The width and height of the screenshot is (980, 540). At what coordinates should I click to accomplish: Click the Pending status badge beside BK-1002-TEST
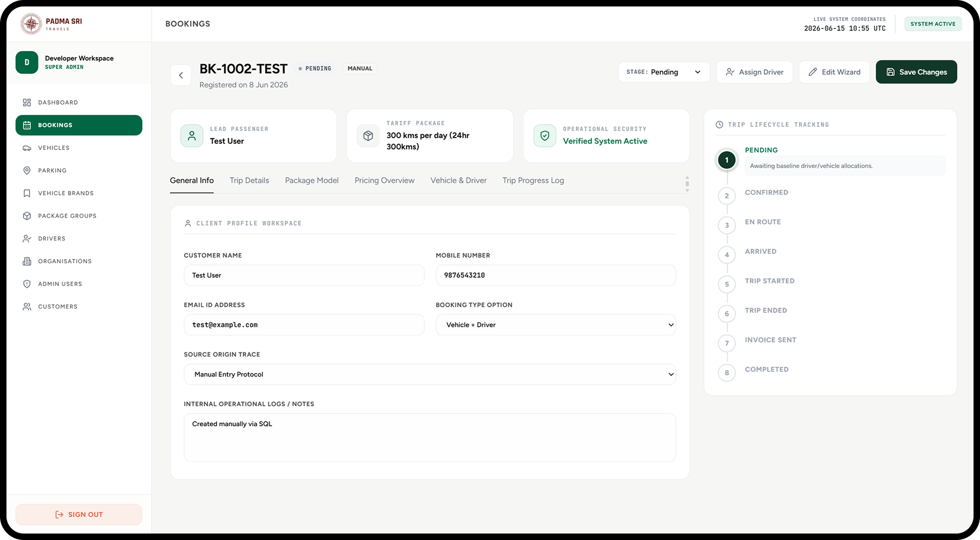315,69
